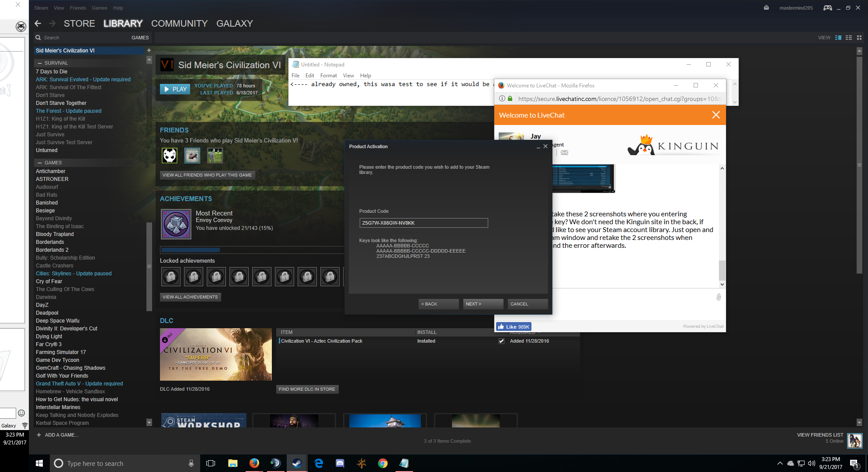Open Google Chrome from taskbar
The image size is (868, 472).
pos(383,463)
